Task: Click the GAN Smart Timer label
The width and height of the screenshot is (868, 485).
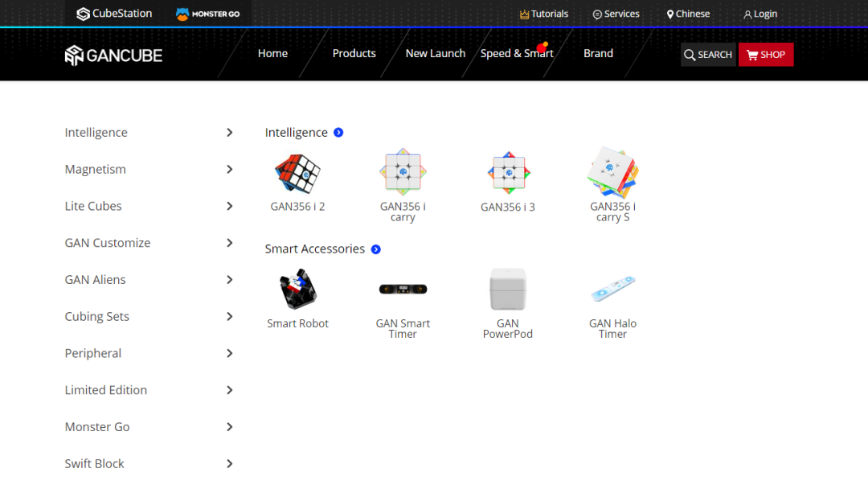Action: [x=403, y=329]
